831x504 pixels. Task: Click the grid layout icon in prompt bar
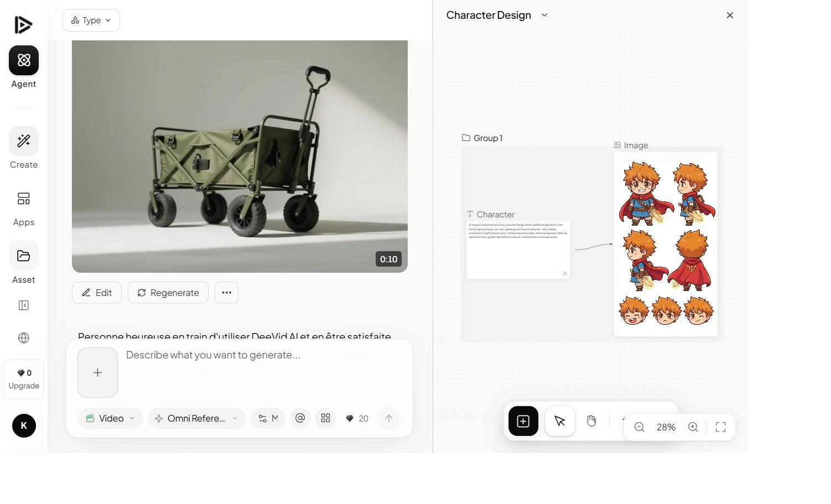coord(325,418)
